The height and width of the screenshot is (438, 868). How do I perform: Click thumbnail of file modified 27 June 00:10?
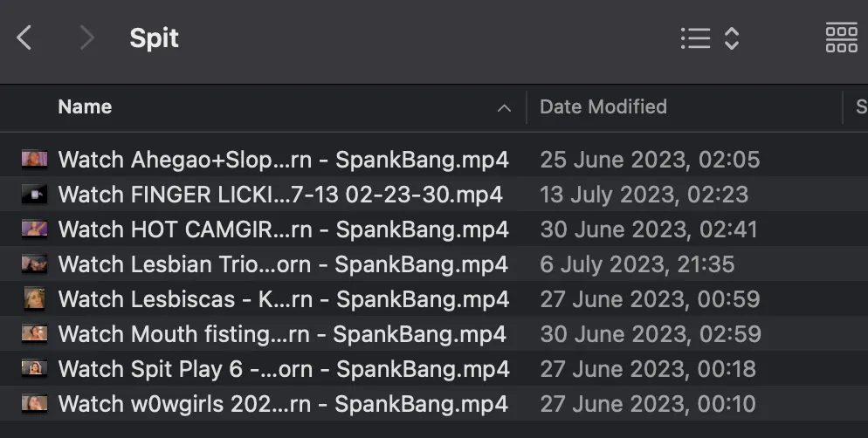(x=34, y=403)
